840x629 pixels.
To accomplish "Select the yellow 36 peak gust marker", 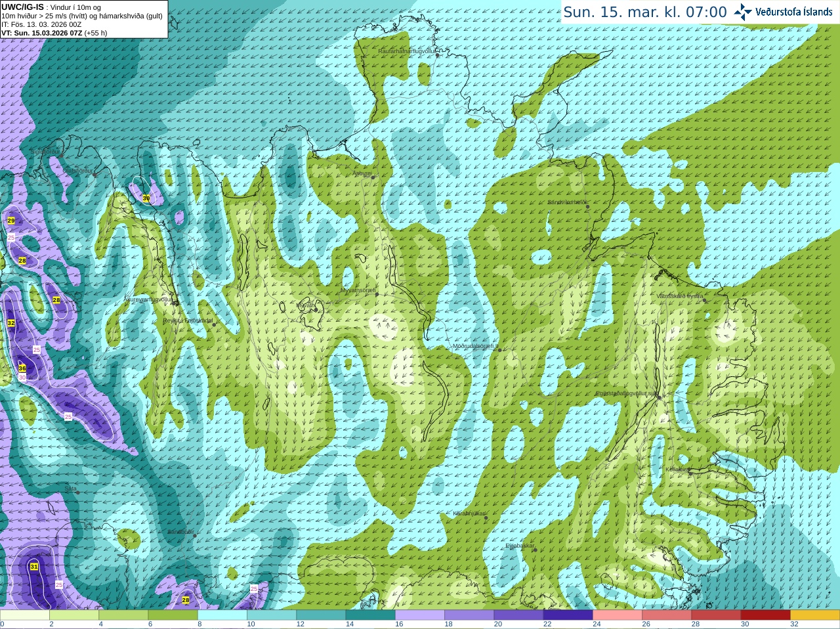I will pos(22,368).
